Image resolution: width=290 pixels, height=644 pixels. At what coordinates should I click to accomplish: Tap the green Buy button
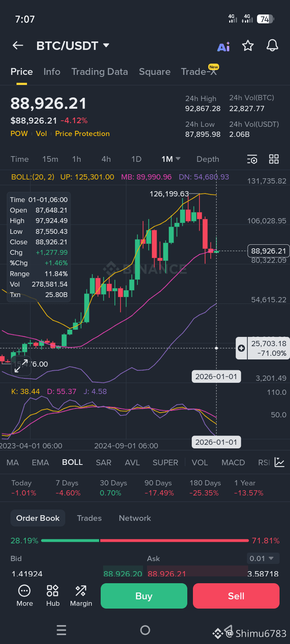(144, 596)
